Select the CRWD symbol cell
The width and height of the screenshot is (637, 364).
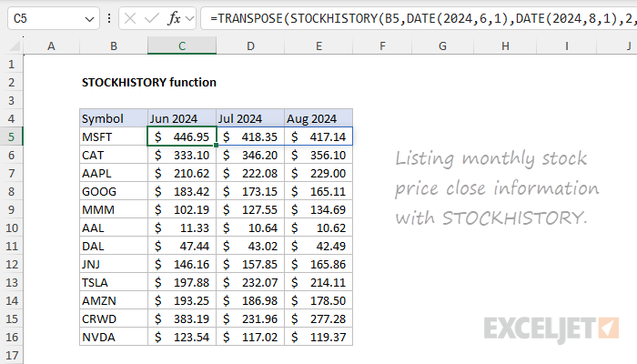click(114, 318)
